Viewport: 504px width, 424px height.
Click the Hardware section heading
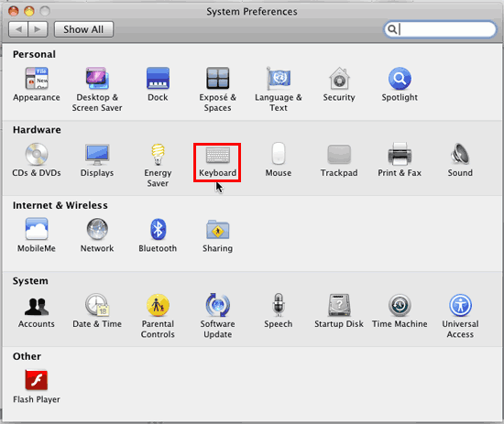point(37,130)
